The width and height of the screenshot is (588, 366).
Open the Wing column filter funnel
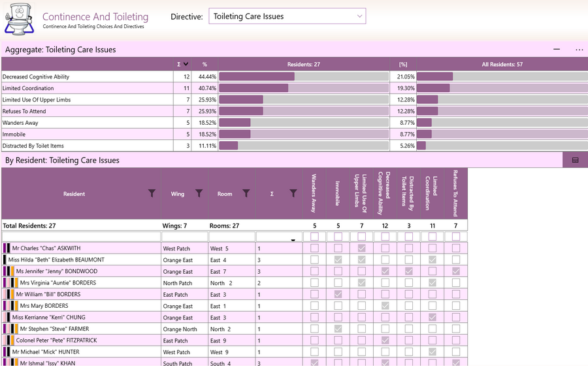pos(199,193)
